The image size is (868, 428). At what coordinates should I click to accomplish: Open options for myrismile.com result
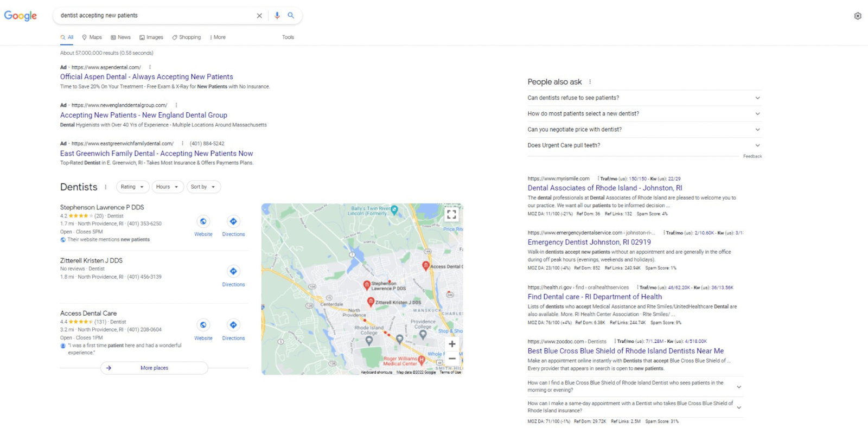pyautogui.click(x=598, y=178)
